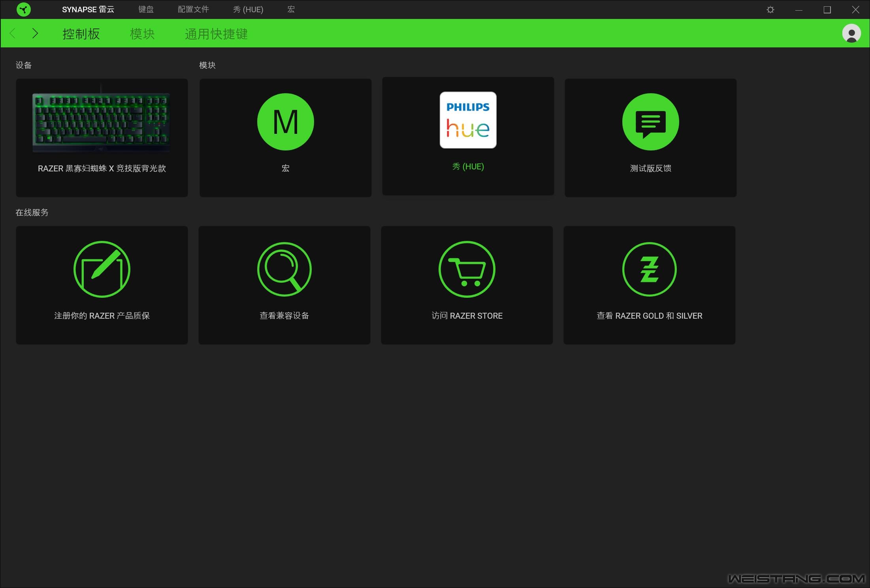Select the Razer BlackWidow X keyboard device
The image size is (870, 588).
coord(102,137)
